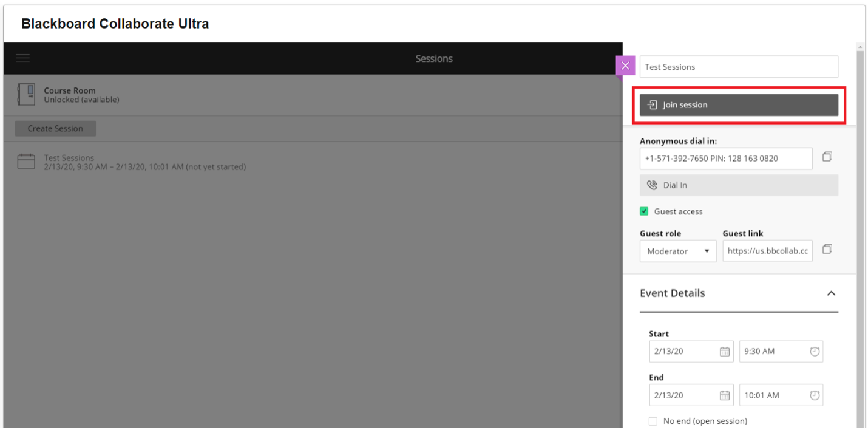Edit the Test Sessions name field

(x=739, y=67)
